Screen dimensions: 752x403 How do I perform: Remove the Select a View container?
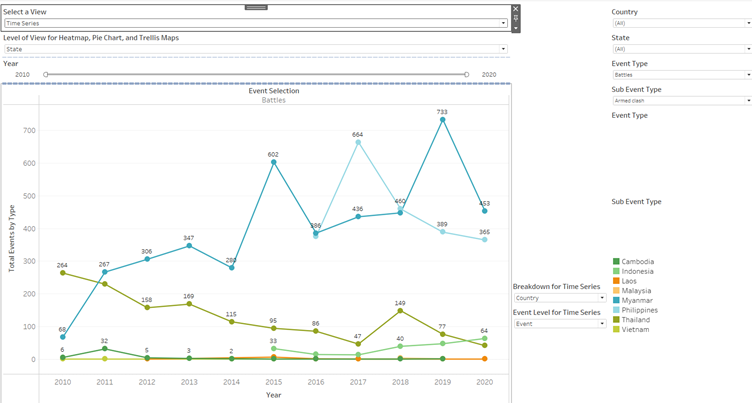[x=516, y=8]
